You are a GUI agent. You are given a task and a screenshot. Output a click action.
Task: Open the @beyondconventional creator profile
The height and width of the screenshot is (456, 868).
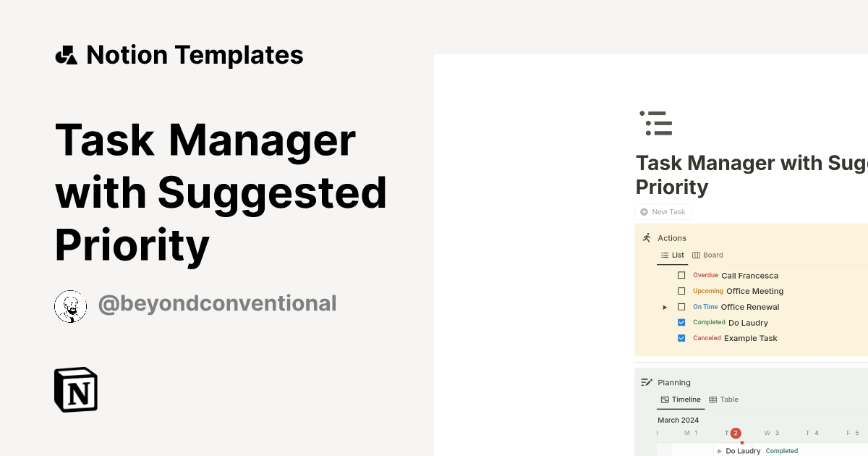pos(217,303)
